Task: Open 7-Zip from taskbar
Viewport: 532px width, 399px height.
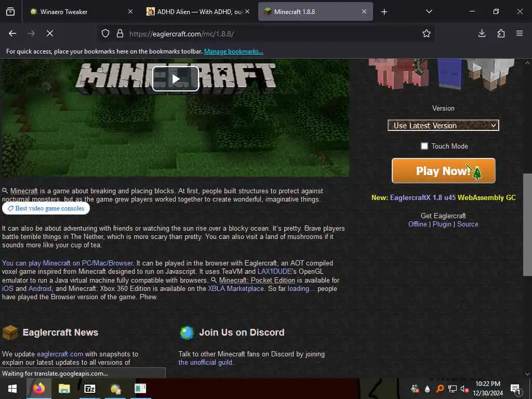Action: [89, 389]
